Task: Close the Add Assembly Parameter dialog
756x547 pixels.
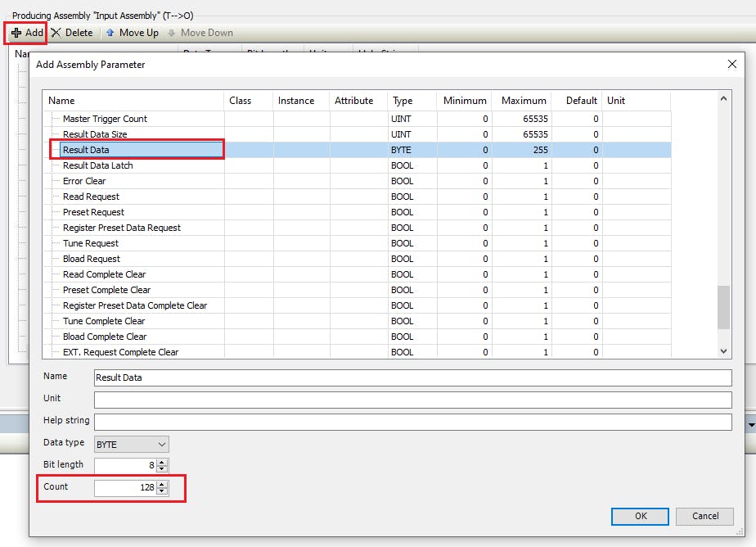Action: [x=731, y=65]
